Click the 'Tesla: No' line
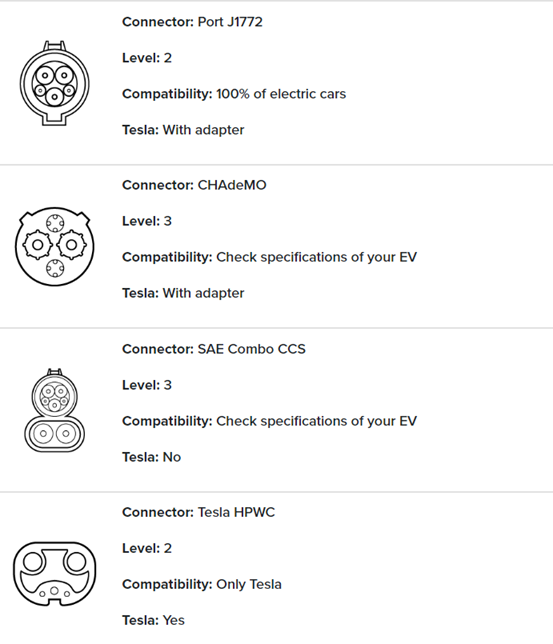Image resolution: width=553 pixels, height=644 pixels. (x=152, y=457)
